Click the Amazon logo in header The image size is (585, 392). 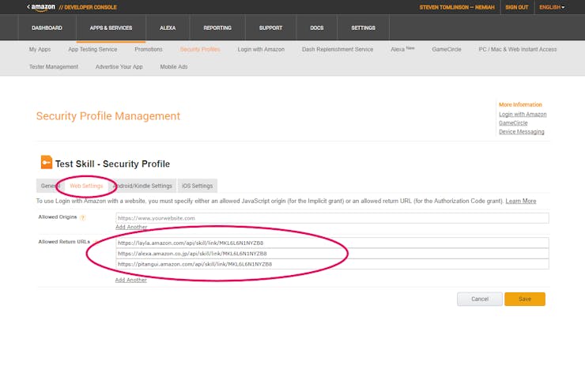point(41,7)
